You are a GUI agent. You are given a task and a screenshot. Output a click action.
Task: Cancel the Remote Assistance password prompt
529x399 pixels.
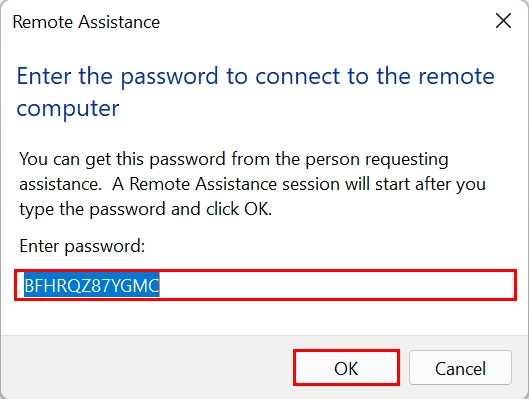460,368
